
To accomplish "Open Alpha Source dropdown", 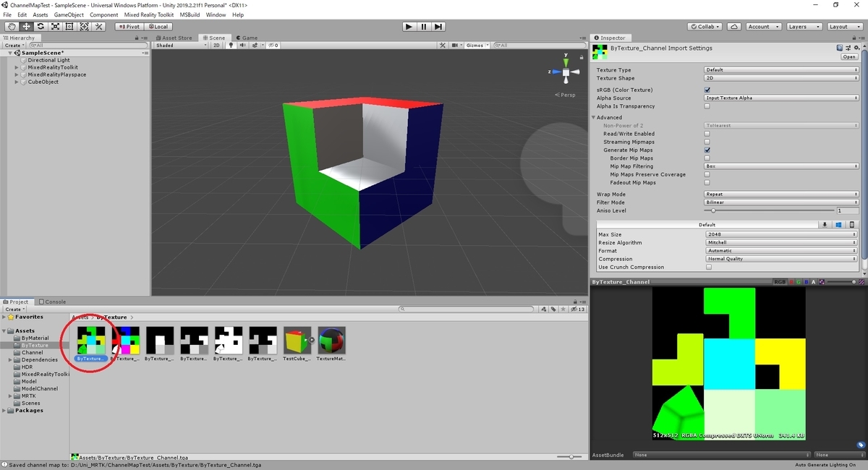I will pyautogui.click(x=781, y=98).
